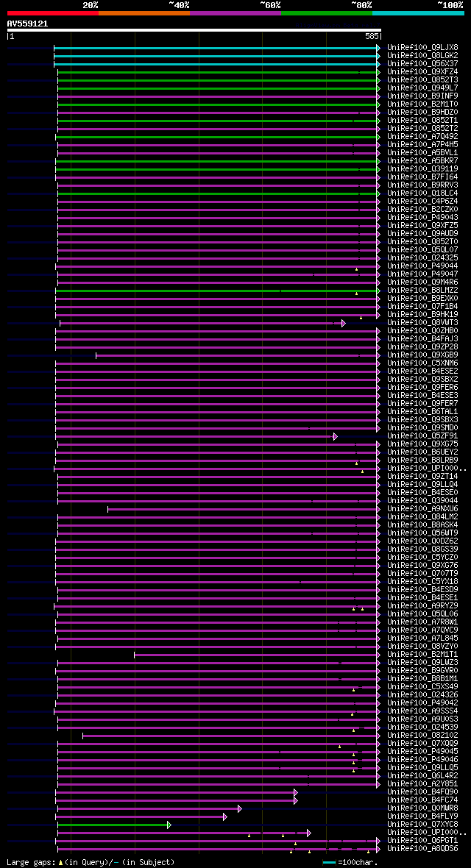Screen dimensions: 471x868
Task: Click the yellow gap marker under C5XS49 row
Action: [x=353, y=690]
